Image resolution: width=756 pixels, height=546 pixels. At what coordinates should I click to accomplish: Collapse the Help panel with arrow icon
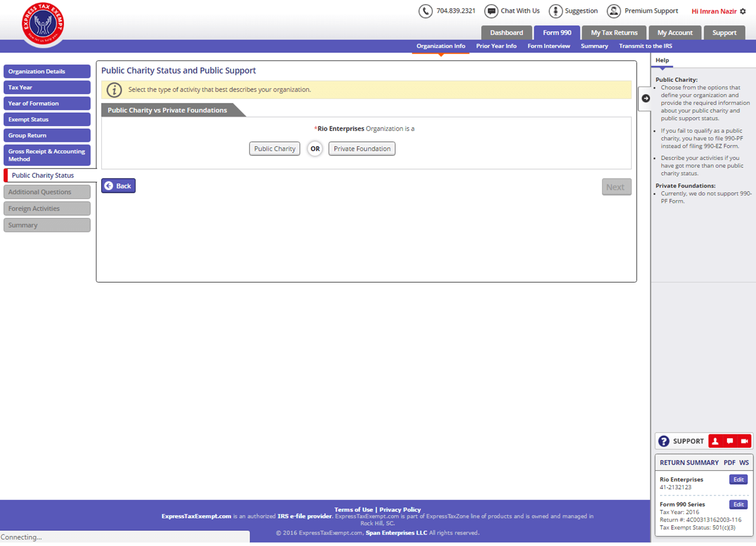tap(646, 98)
